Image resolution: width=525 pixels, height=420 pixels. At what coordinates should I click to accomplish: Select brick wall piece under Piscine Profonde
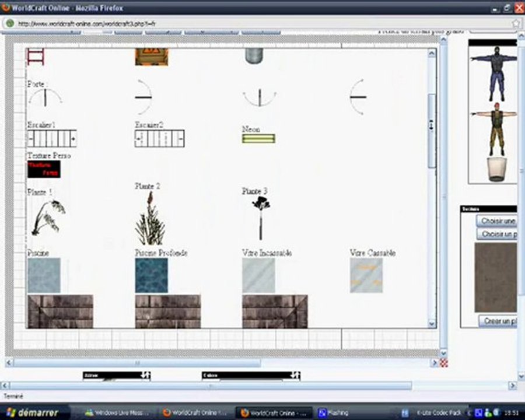click(168, 311)
